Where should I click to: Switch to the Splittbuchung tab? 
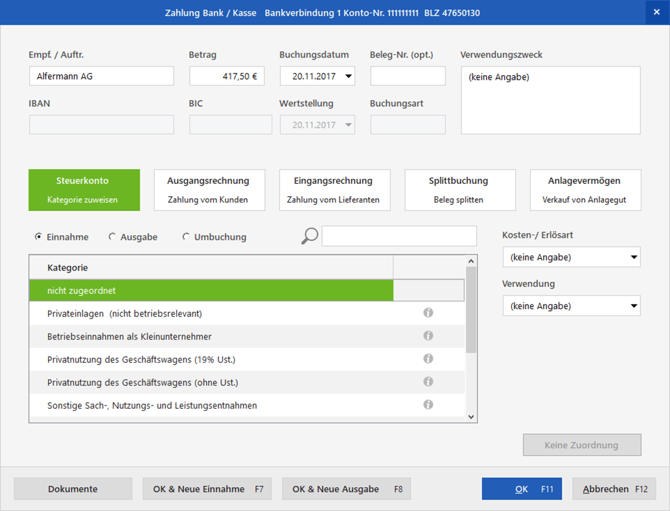tap(459, 190)
